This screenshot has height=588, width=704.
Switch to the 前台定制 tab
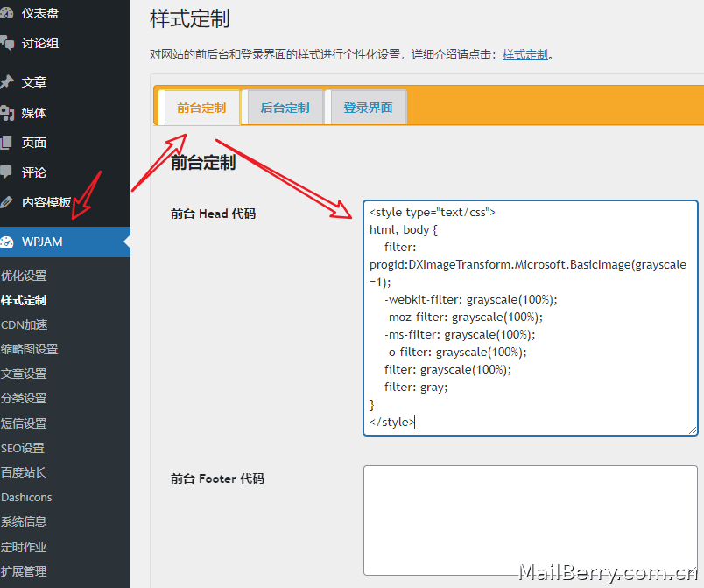click(201, 108)
